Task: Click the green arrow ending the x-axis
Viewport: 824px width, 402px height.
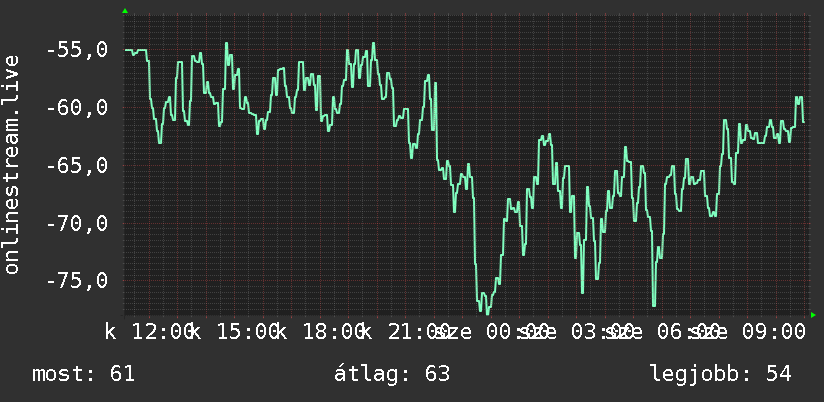Action: click(813, 315)
